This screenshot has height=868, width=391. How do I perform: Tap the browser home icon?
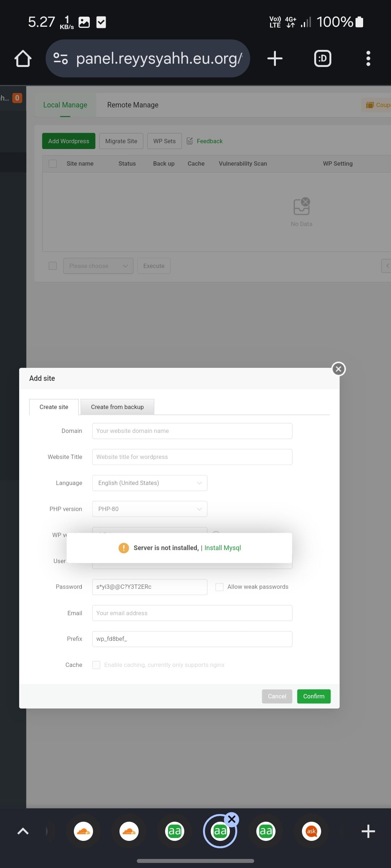[23, 59]
